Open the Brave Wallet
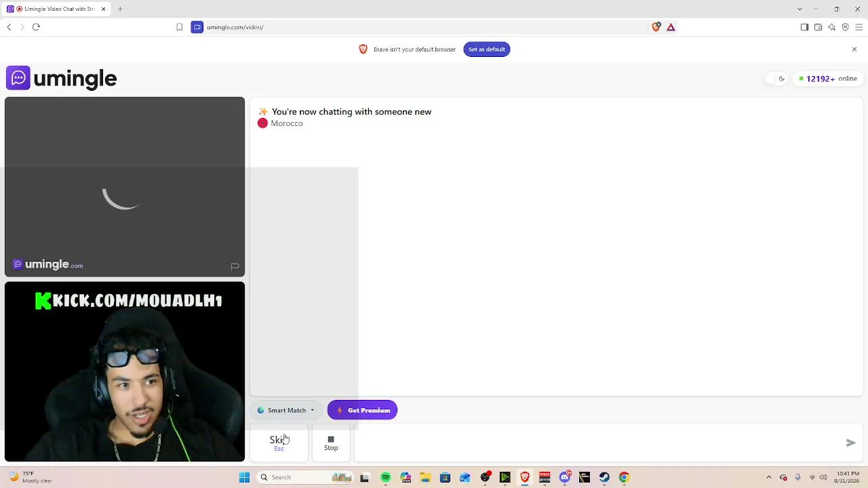 tap(818, 27)
